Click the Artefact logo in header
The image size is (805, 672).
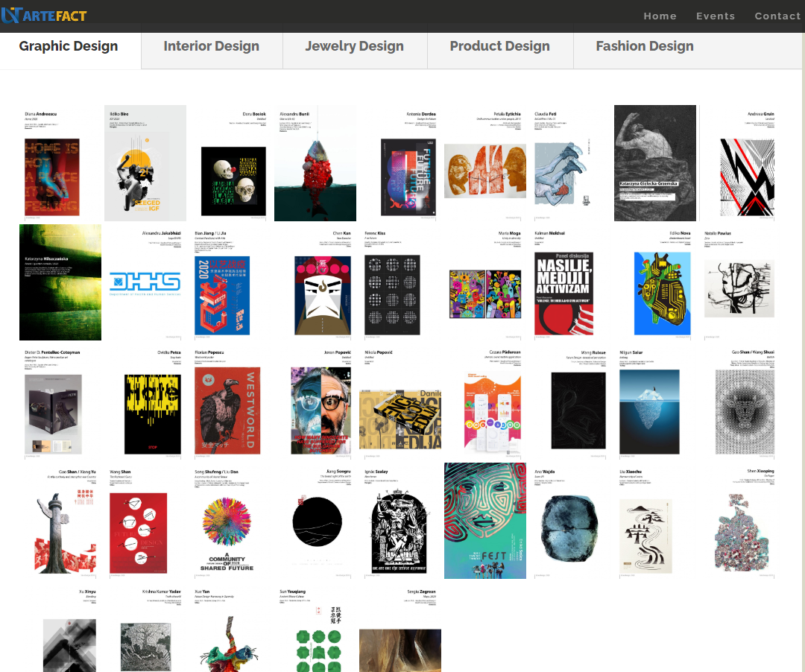44,14
